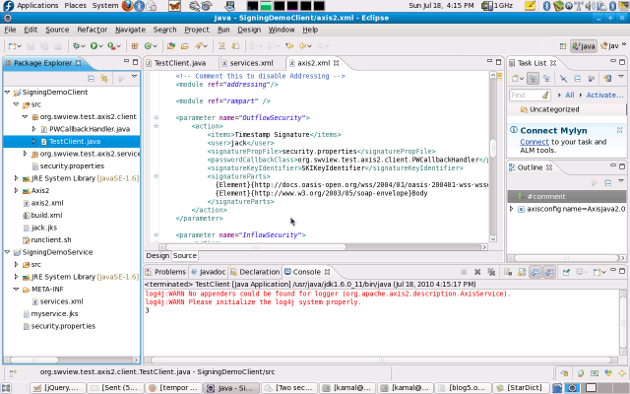630x394 pixels.
Task: Click Remove All Terminated Launches in Console
Action: (x=491, y=272)
